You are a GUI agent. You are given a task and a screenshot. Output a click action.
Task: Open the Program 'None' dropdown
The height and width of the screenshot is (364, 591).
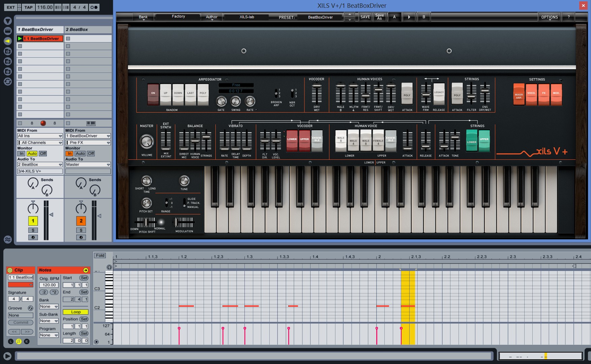(49, 335)
